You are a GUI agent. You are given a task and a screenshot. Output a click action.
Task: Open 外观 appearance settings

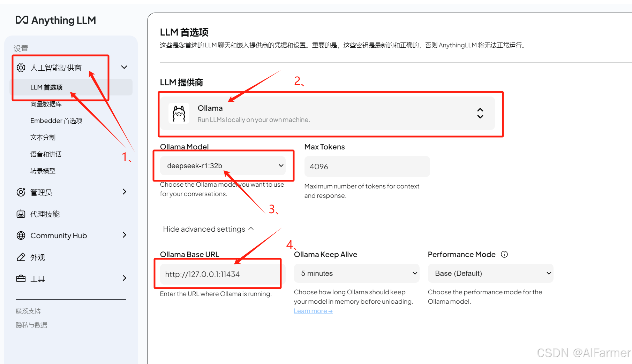(38, 257)
